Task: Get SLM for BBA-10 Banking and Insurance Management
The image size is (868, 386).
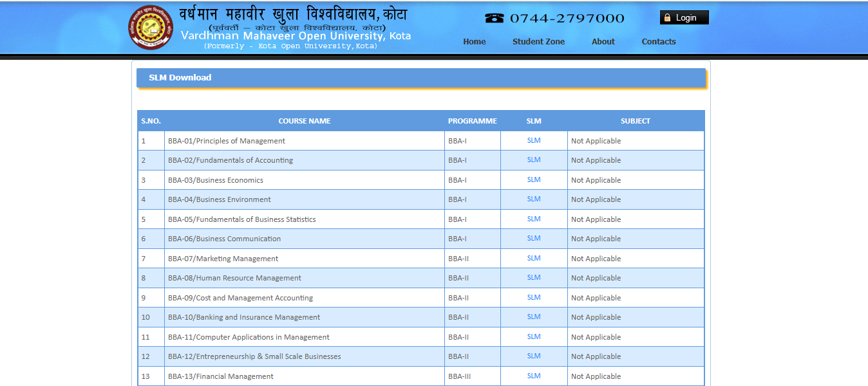Action: 533,317
